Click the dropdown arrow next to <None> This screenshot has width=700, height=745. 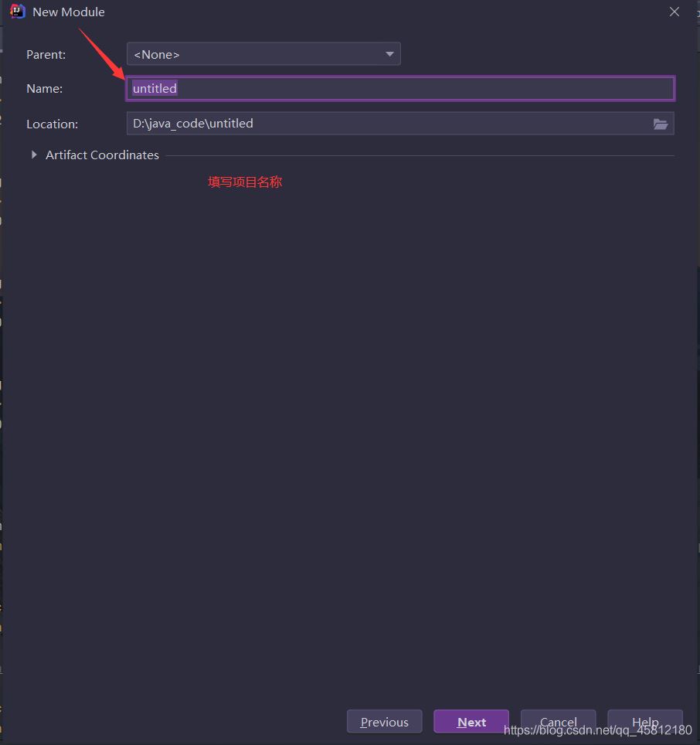pos(389,54)
